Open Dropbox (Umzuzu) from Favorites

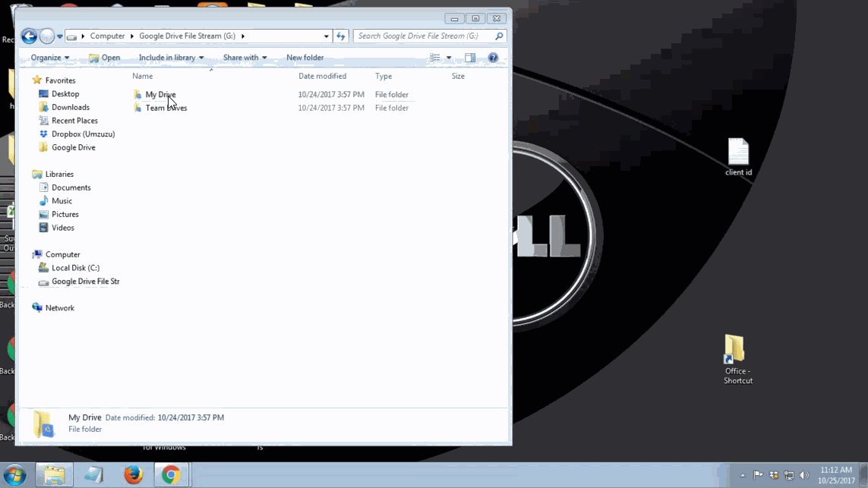point(78,134)
